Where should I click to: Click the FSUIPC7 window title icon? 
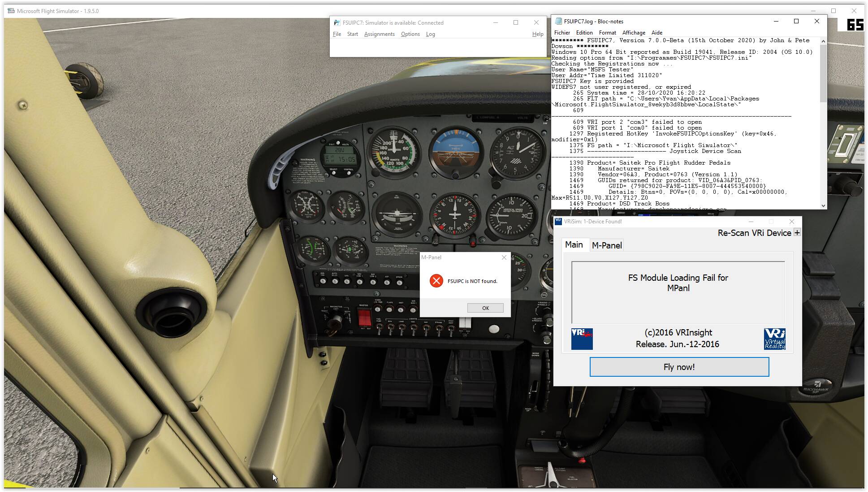click(x=337, y=22)
